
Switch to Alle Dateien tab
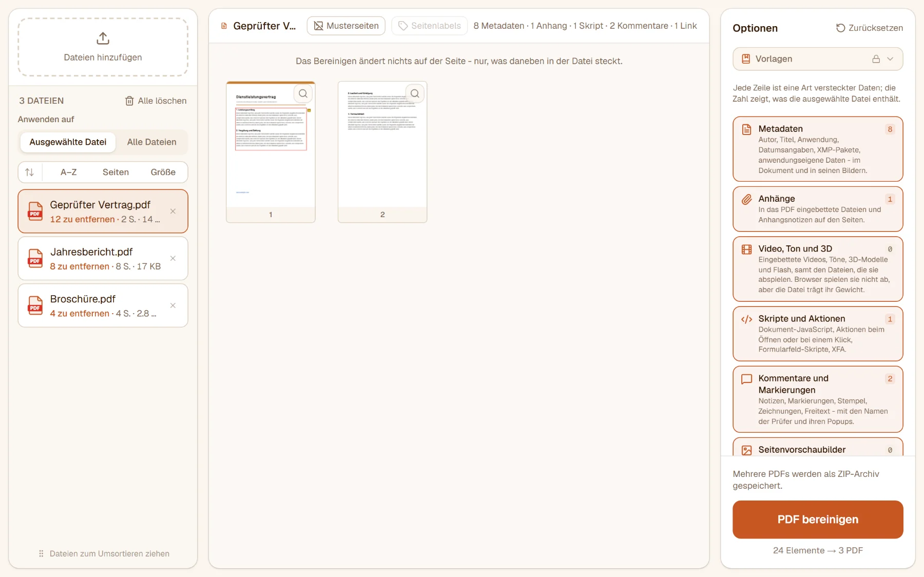click(x=151, y=142)
